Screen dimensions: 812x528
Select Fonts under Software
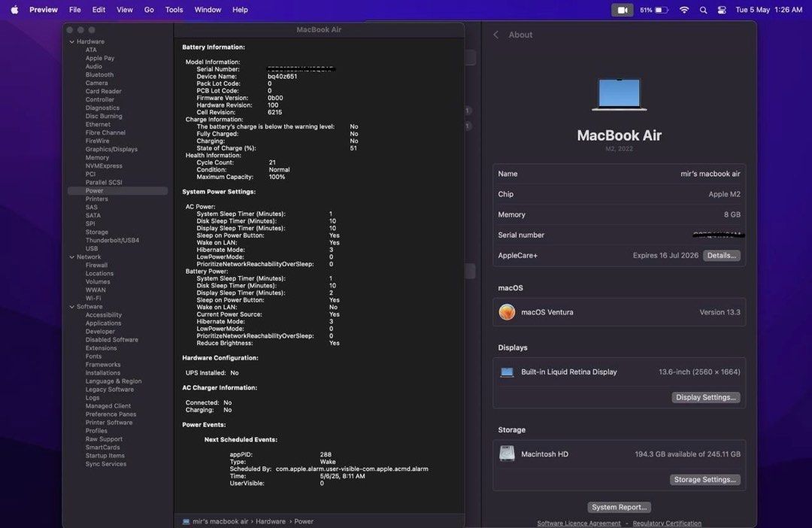point(94,357)
